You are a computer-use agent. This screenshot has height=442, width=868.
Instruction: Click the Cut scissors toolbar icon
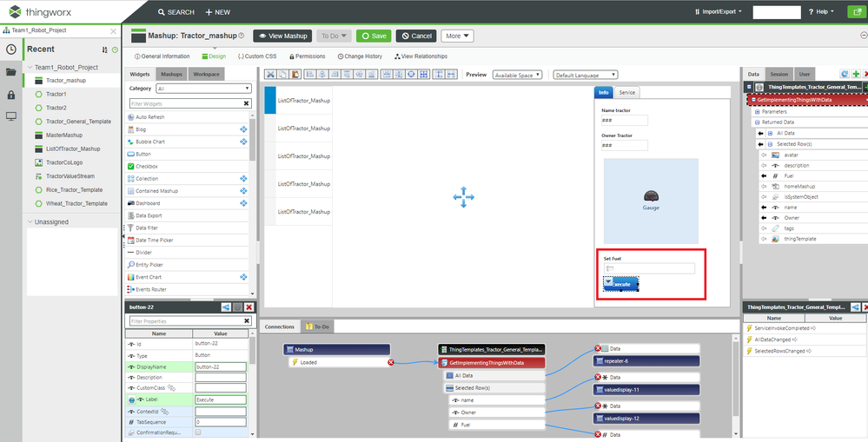coord(271,75)
